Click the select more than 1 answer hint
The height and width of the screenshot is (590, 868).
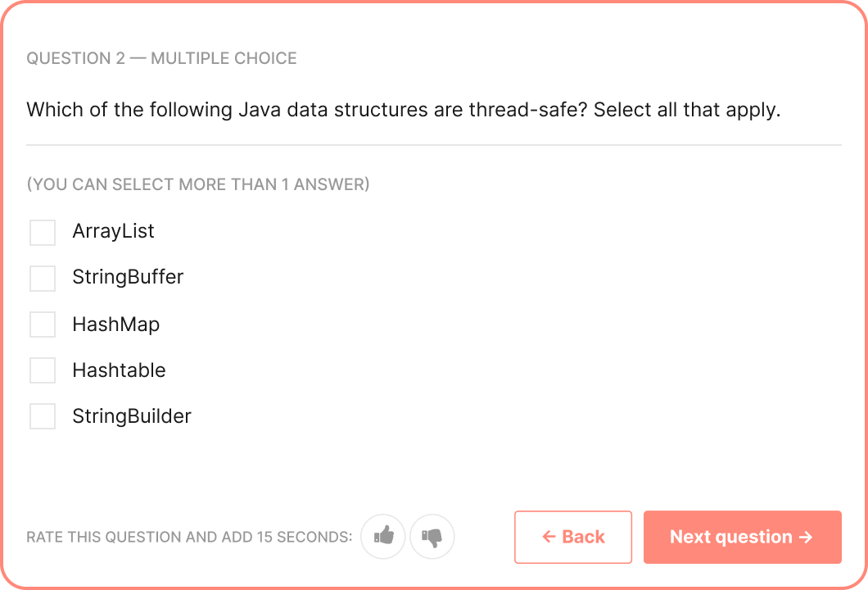click(x=198, y=184)
